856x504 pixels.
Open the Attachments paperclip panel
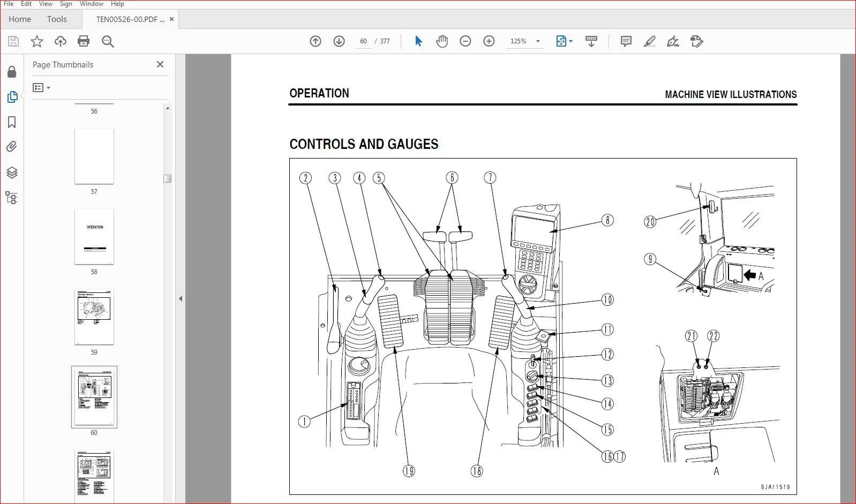coord(12,147)
